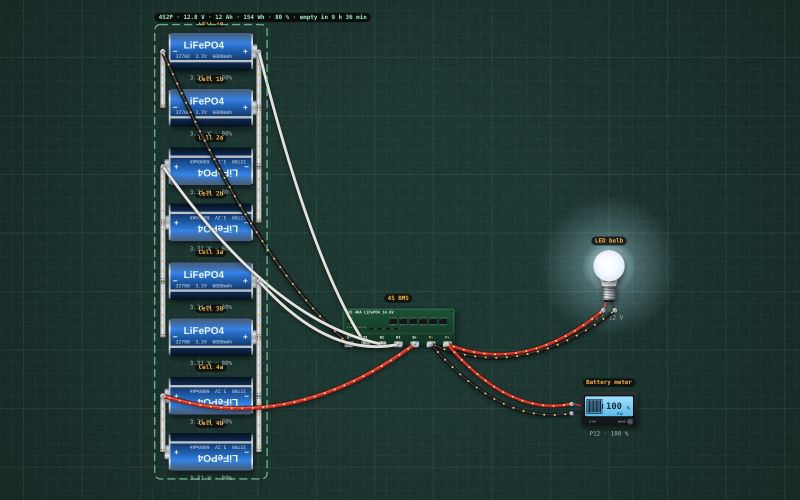The width and height of the screenshot is (800, 500).
Task: Click the 4S BMS name label
Action: pyautogui.click(x=398, y=298)
